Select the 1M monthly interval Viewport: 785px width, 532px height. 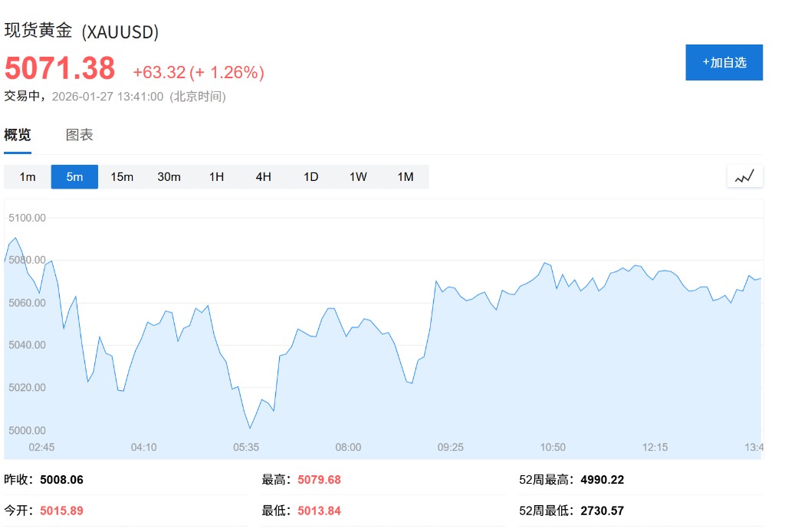pyautogui.click(x=406, y=177)
